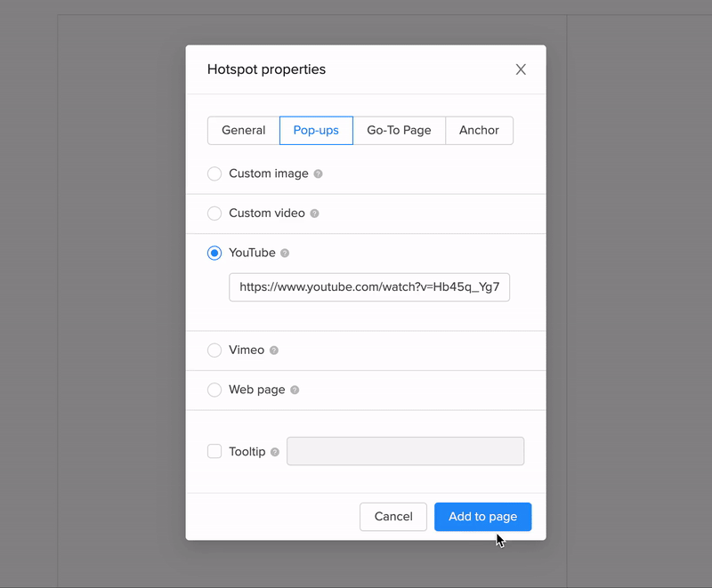Screen dimensions: 712x588
Task: Open the Anchor tab
Action: pos(479,130)
